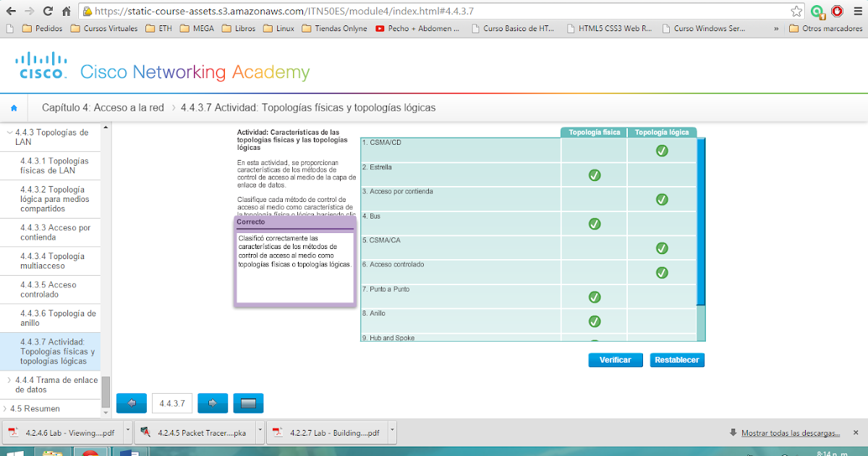Viewport: 868px width, 456px height.
Task: Click the Estrella physical topology checkmark
Action: tap(594, 174)
